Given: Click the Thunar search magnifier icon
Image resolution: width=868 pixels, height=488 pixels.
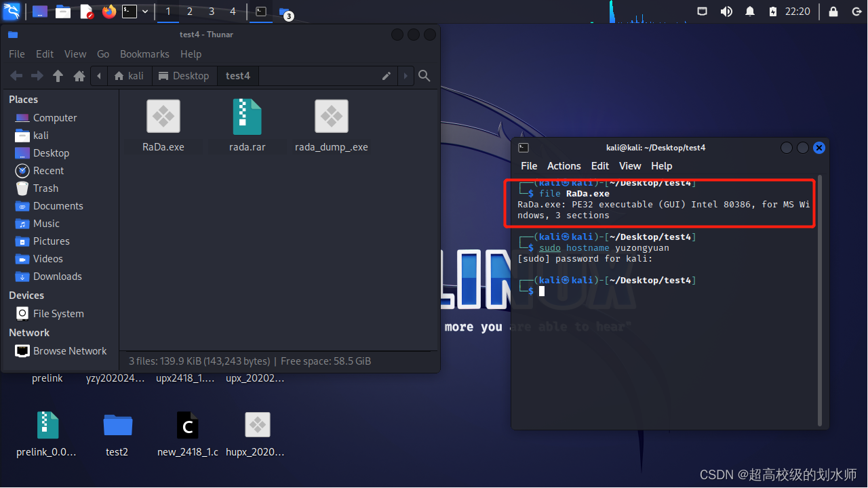Looking at the screenshot, I should (x=425, y=76).
